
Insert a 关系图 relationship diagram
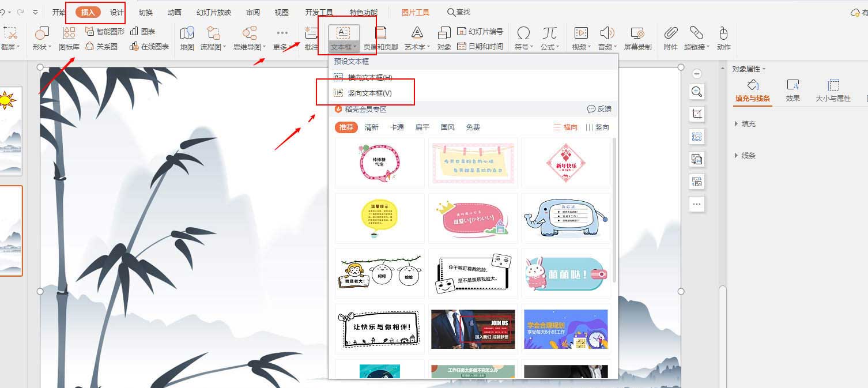[x=101, y=47]
